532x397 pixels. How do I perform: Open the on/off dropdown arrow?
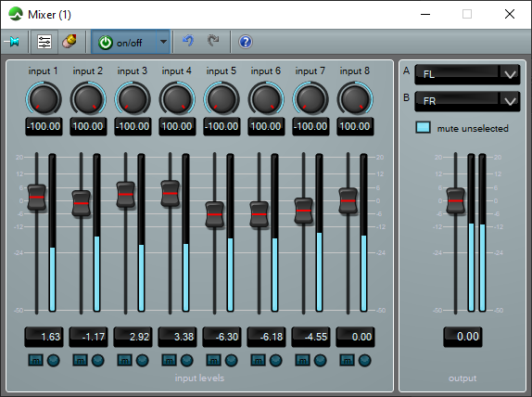(163, 42)
